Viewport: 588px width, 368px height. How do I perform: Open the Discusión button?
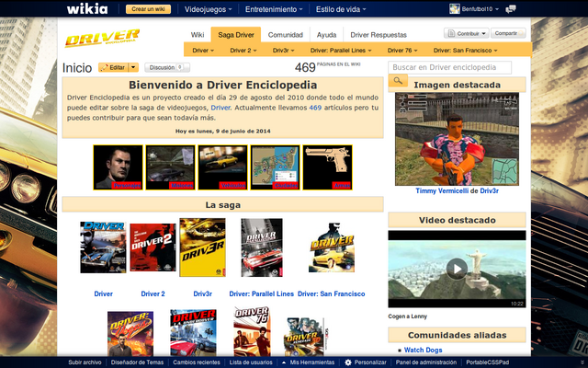[167, 67]
